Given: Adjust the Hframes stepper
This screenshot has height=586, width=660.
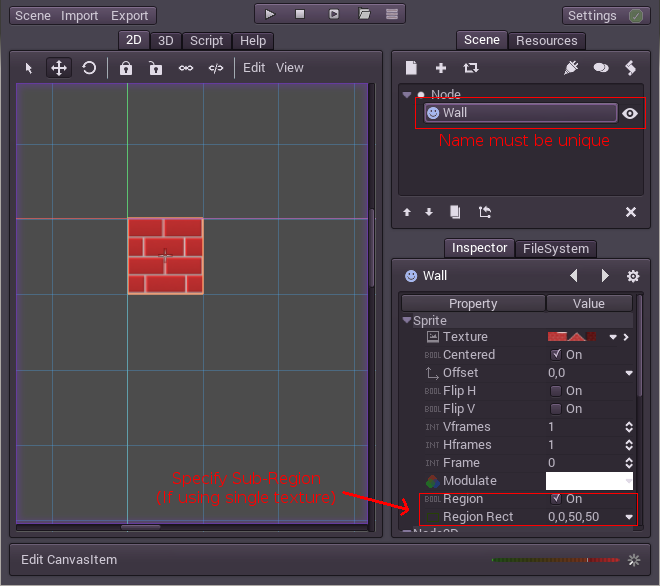Looking at the screenshot, I should [x=629, y=445].
